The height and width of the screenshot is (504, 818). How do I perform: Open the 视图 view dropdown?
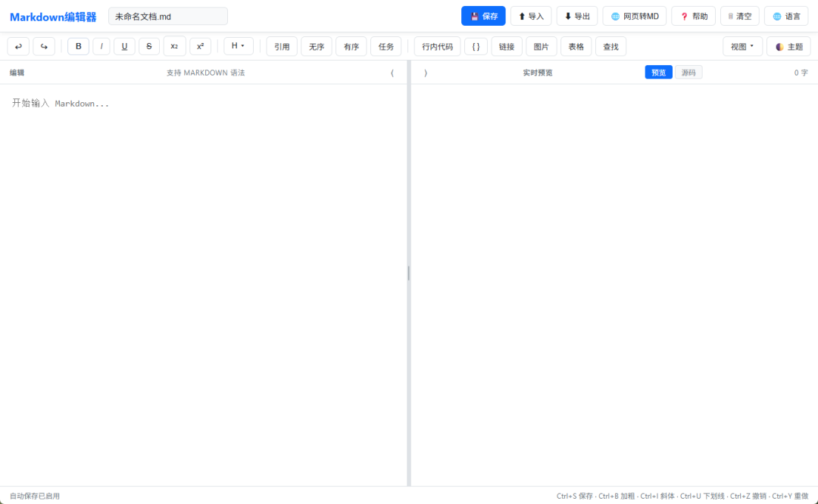[742, 46]
